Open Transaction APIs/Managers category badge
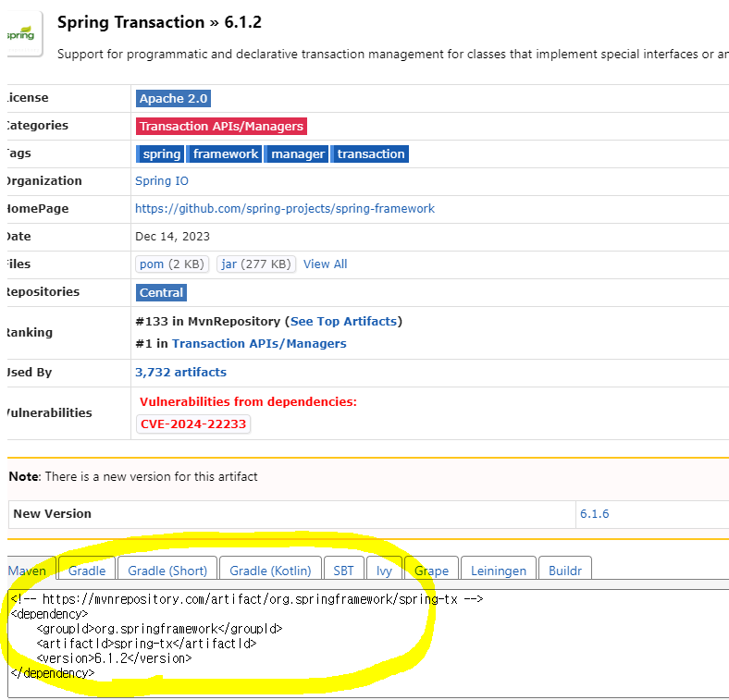The width and height of the screenshot is (729, 700). [221, 127]
